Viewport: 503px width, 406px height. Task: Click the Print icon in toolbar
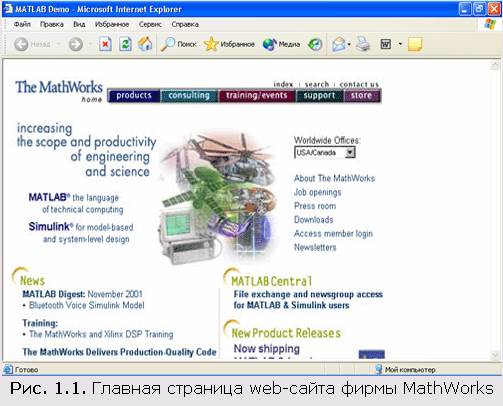363,44
